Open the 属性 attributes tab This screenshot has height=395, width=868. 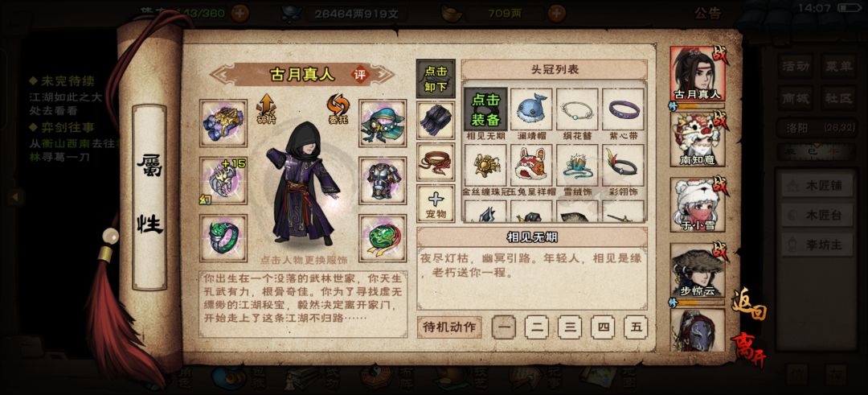click(149, 196)
